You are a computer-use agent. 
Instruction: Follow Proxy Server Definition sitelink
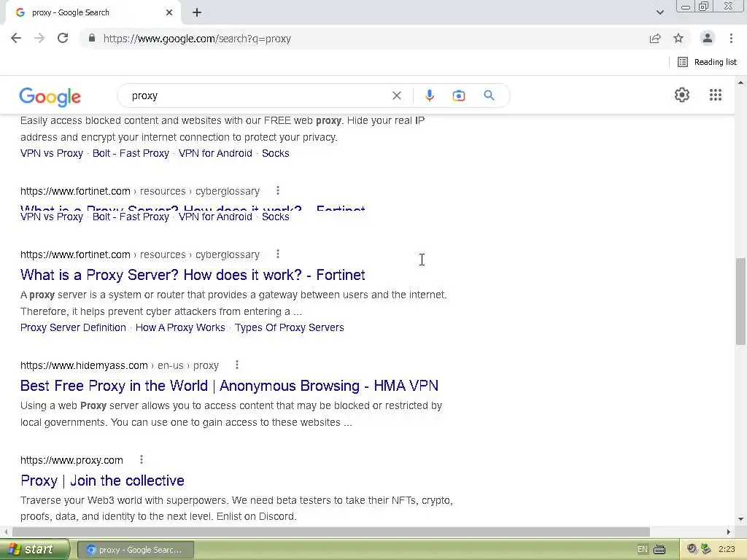[73, 327]
